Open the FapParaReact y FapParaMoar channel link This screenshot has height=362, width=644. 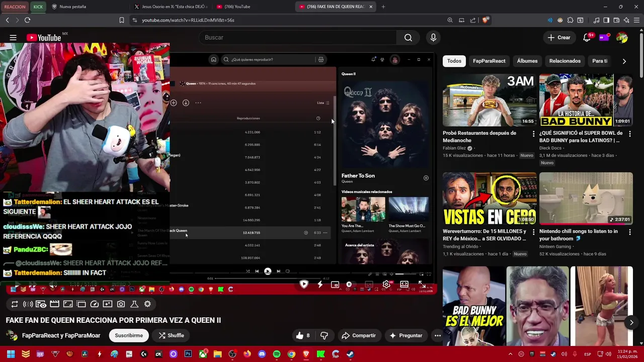tap(61, 335)
